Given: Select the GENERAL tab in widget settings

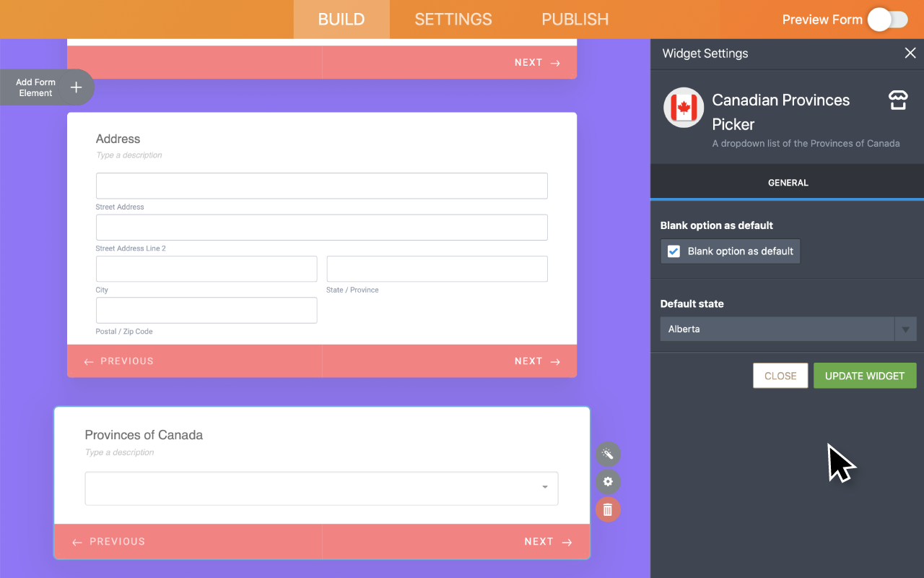Looking at the screenshot, I should (x=788, y=183).
